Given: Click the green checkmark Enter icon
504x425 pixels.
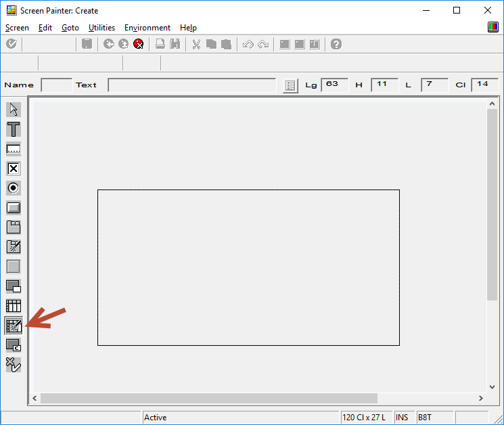Looking at the screenshot, I should click(x=12, y=44).
